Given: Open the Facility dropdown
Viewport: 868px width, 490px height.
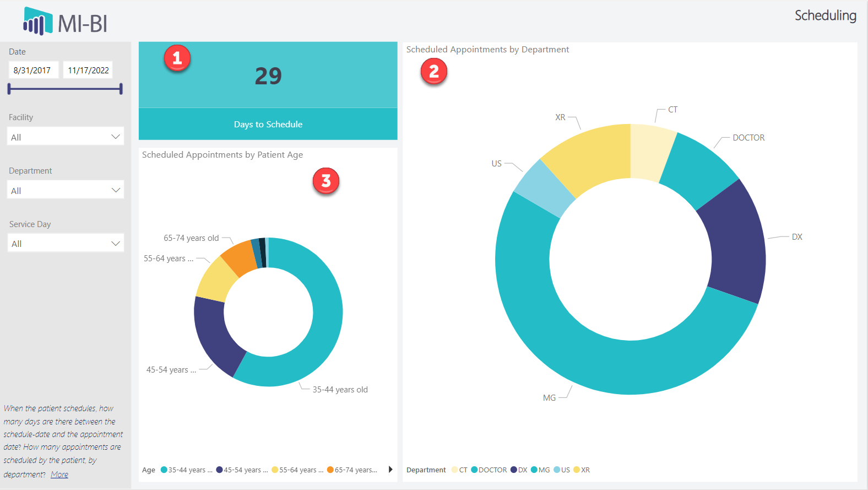Looking at the screenshot, I should coord(66,137).
